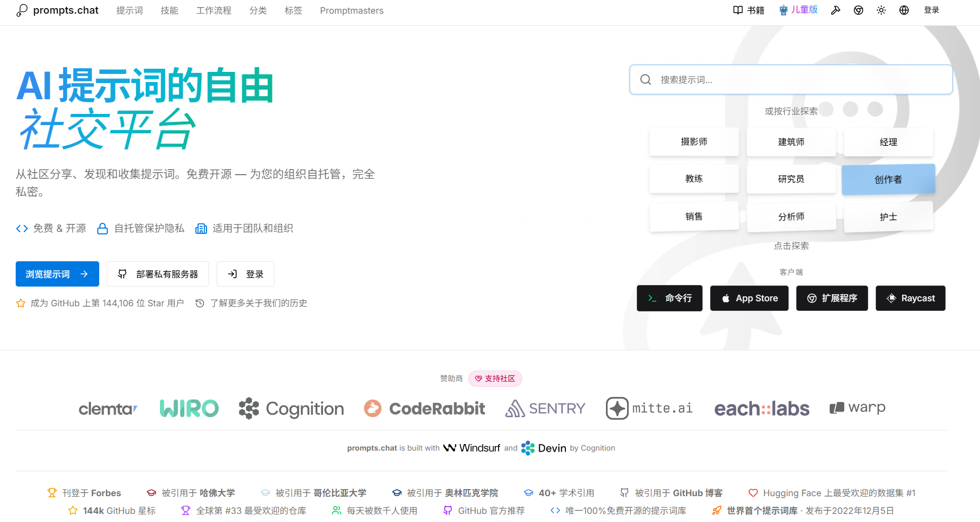Open the 被引用于 哈佛大学 link
This screenshot has width=980, height=522.
[x=191, y=493]
